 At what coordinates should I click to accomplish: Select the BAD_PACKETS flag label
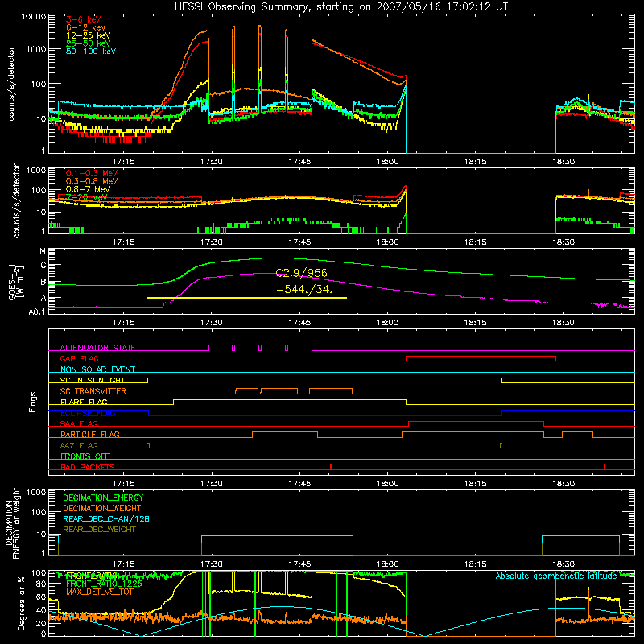88,467
